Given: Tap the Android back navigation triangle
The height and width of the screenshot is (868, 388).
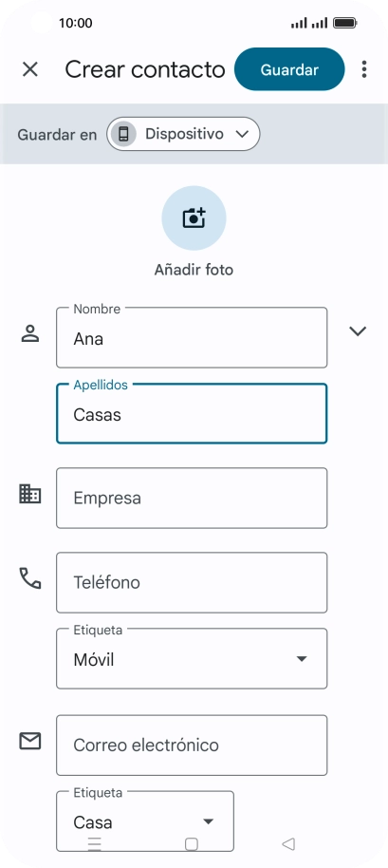Looking at the screenshot, I should [288, 843].
